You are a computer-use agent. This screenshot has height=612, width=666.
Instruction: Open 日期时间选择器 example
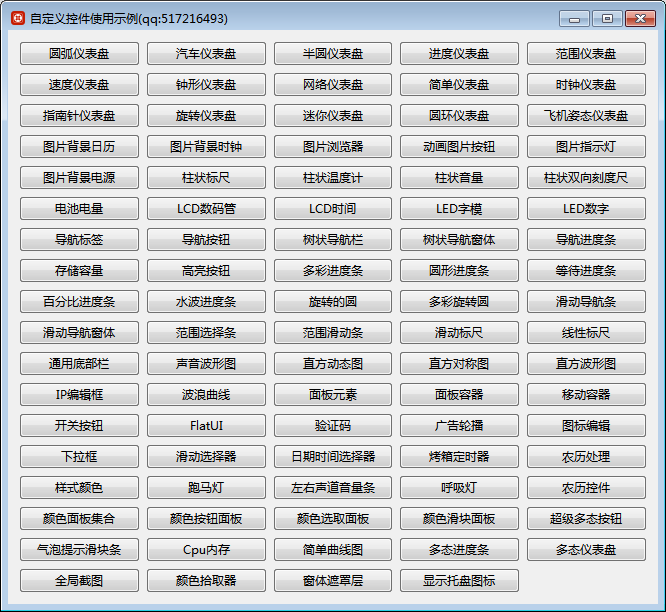tap(333, 457)
